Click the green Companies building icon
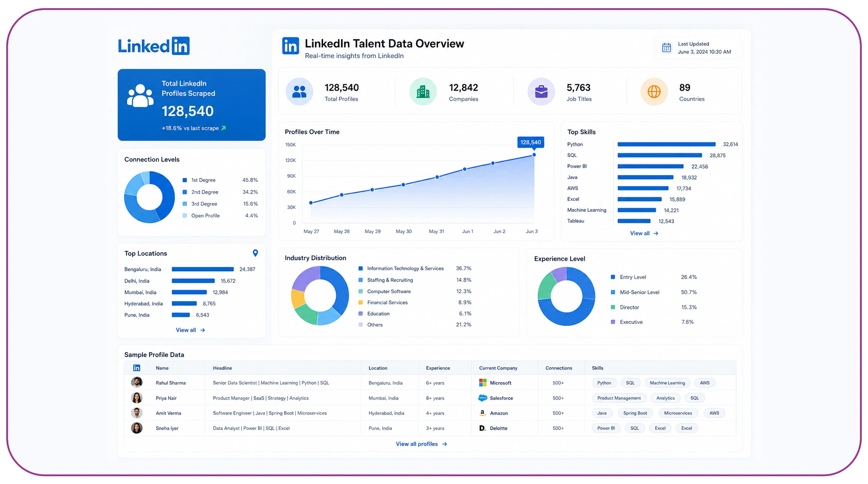 pos(423,92)
